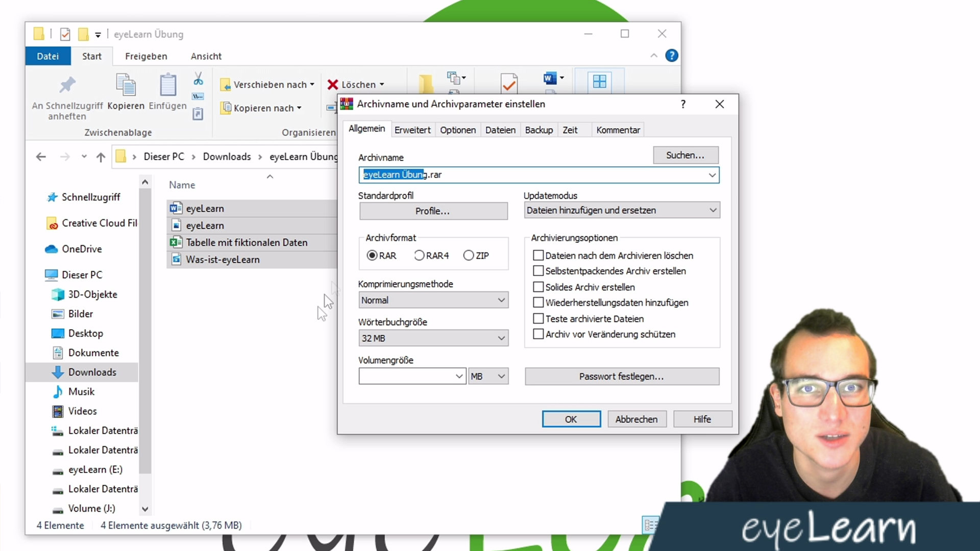This screenshot has width=980, height=551.
Task: Open the Updatemodus dropdown
Action: pyautogui.click(x=622, y=210)
